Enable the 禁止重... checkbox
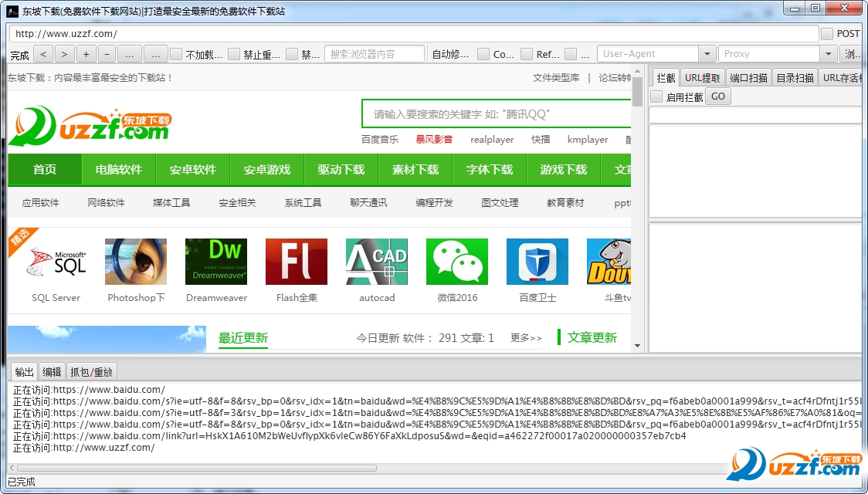 click(x=234, y=54)
